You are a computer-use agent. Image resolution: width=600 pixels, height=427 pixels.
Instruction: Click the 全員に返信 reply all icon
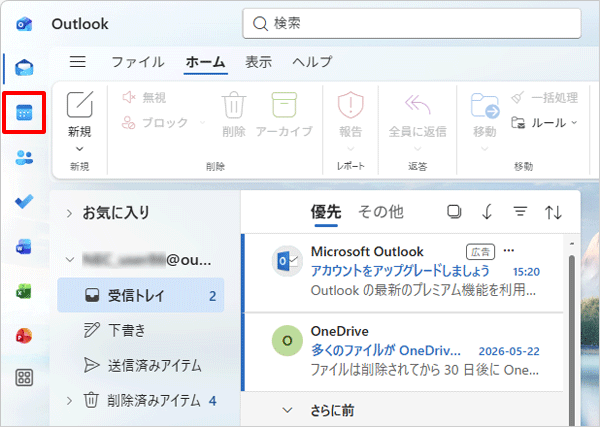(417, 104)
